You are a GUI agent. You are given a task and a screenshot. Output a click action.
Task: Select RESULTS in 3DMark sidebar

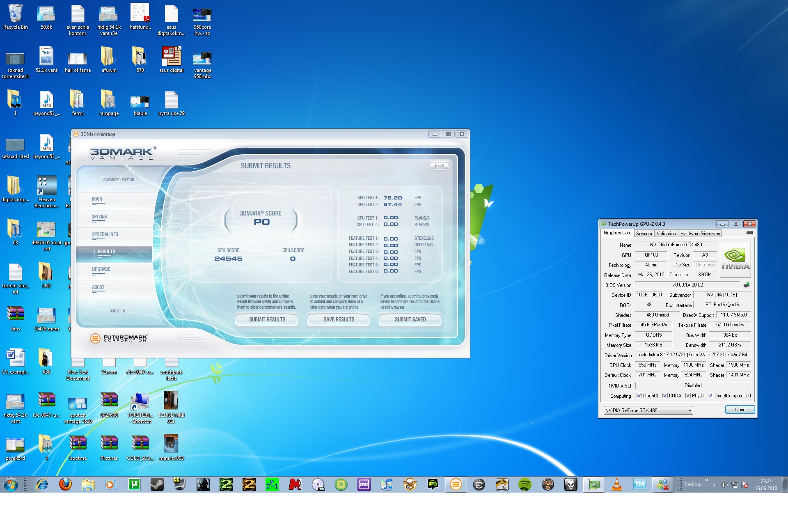tap(114, 254)
